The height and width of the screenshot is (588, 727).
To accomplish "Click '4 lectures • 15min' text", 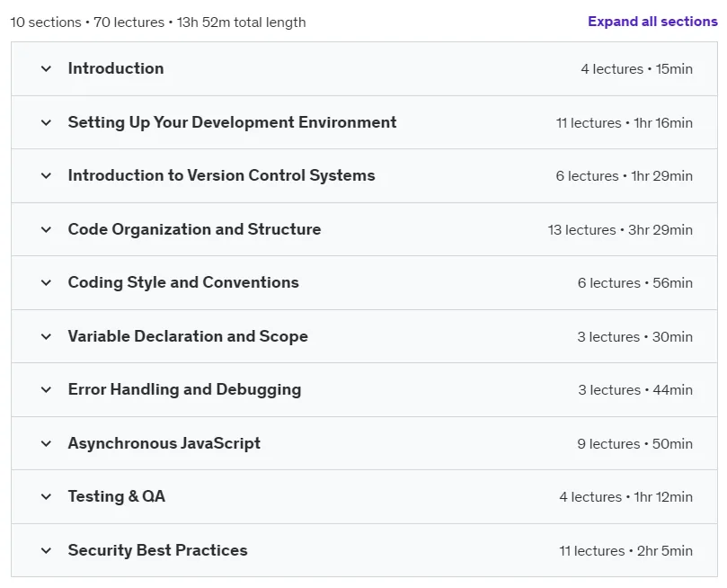I will [636, 69].
